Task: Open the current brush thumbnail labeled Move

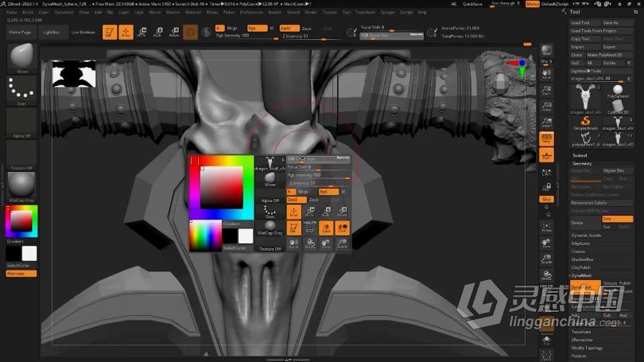Action: coord(21,58)
